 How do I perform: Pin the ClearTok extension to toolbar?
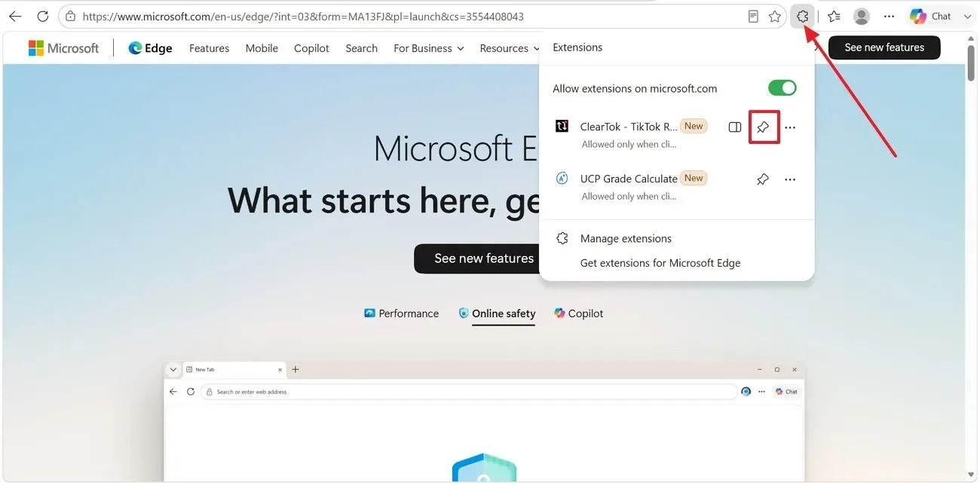(x=763, y=127)
